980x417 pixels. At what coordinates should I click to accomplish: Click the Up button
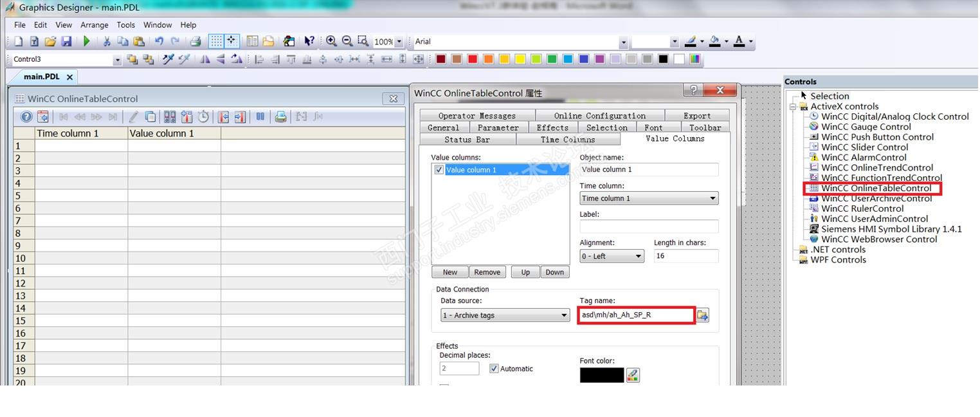(x=525, y=272)
